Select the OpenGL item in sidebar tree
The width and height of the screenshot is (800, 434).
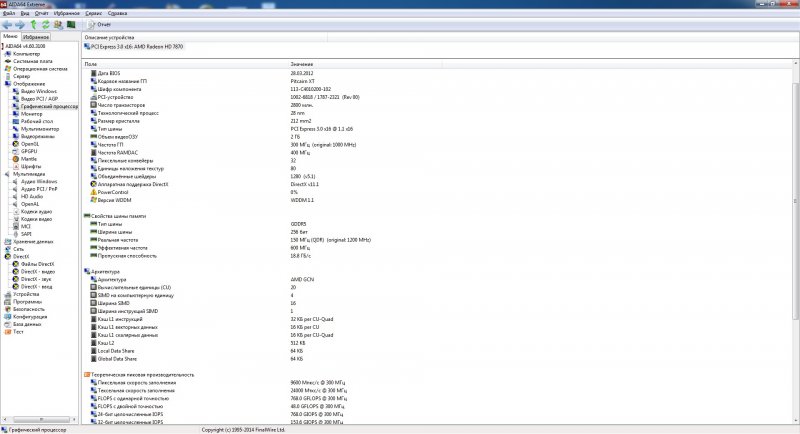tap(29, 144)
